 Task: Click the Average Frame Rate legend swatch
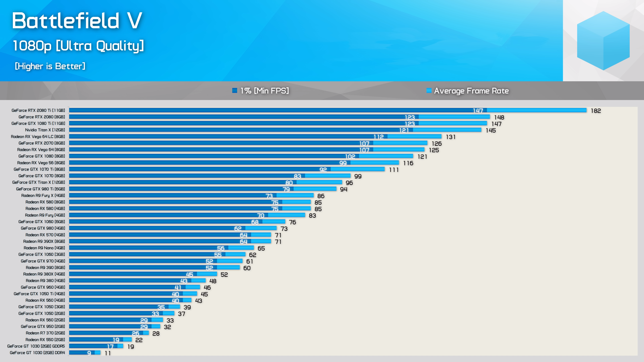[x=429, y=90]
